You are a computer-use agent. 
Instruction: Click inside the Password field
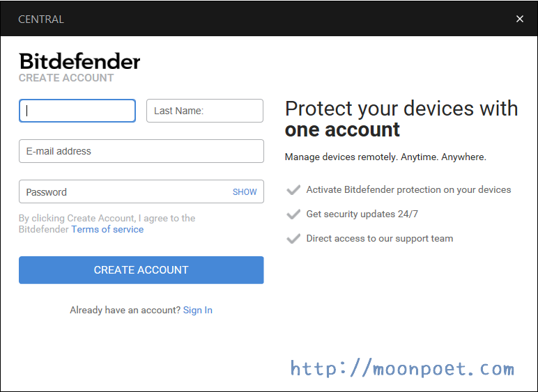pos(125,192)
